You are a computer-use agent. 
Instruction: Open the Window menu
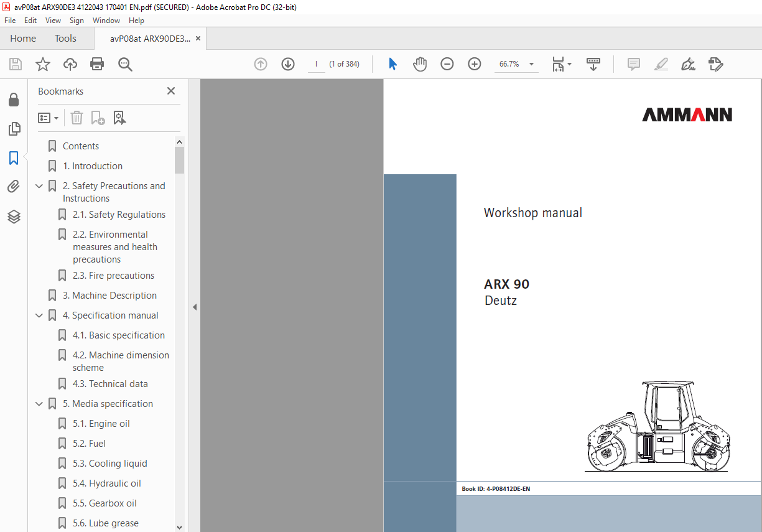point(106,21)
